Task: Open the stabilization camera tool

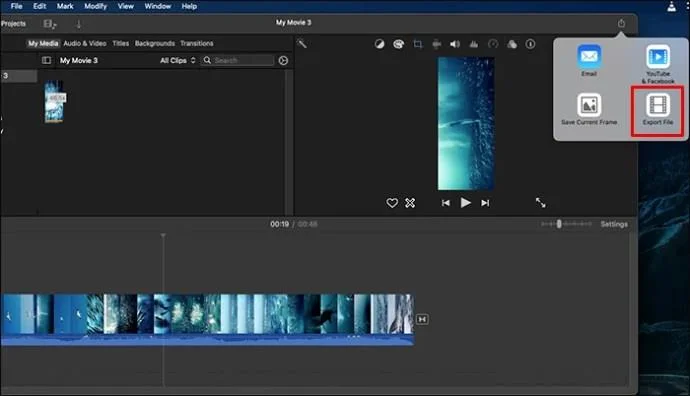Action: (x=437, y=44)
